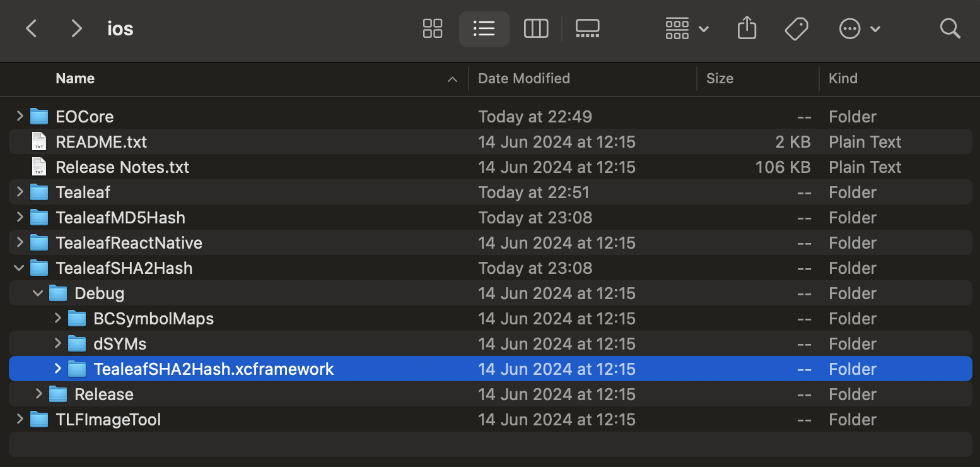Select the TealeafSHA2Hash folder icon

coord(39,268)
